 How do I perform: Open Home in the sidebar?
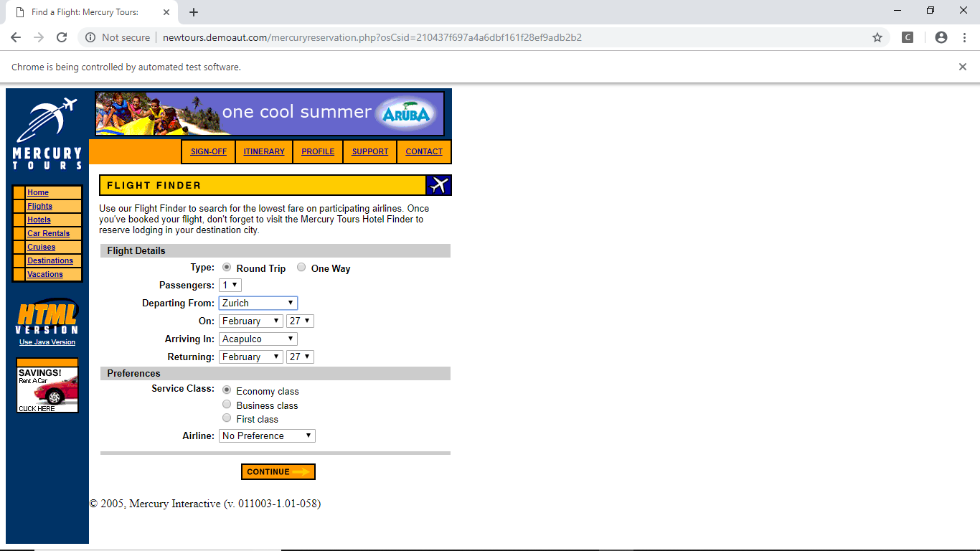point(38,192)
